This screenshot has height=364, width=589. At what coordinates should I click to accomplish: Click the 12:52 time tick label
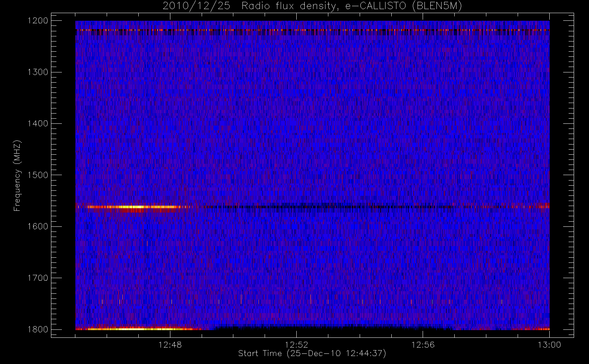[x=296, y=345]
